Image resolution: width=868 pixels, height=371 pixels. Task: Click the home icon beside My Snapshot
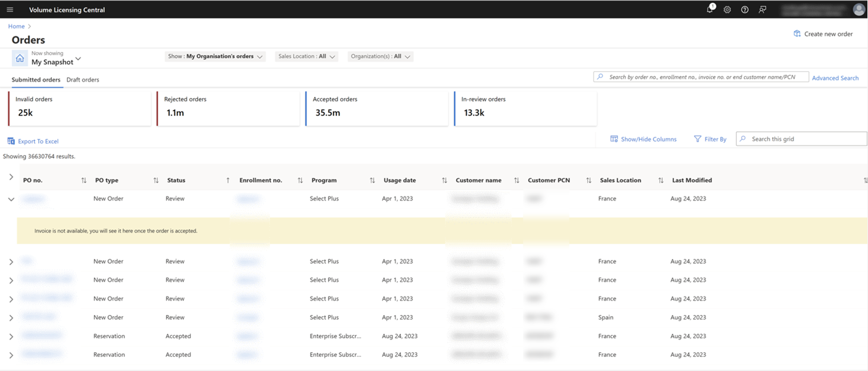click(x=20, y=58)
